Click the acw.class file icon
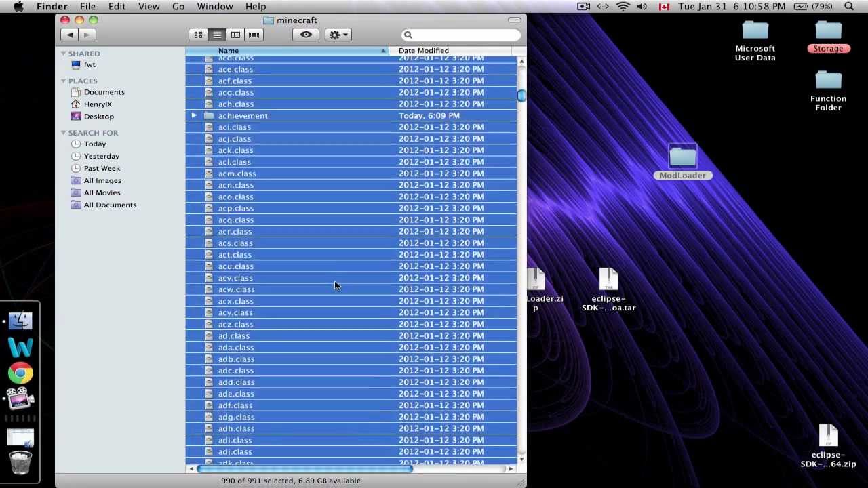 click(209, 289)
